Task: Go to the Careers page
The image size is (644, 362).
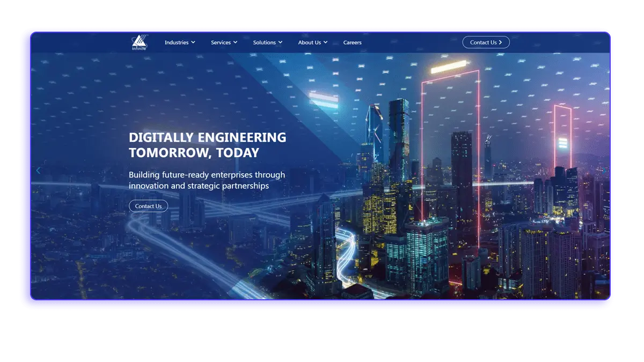Action: [x=353, y=42]
